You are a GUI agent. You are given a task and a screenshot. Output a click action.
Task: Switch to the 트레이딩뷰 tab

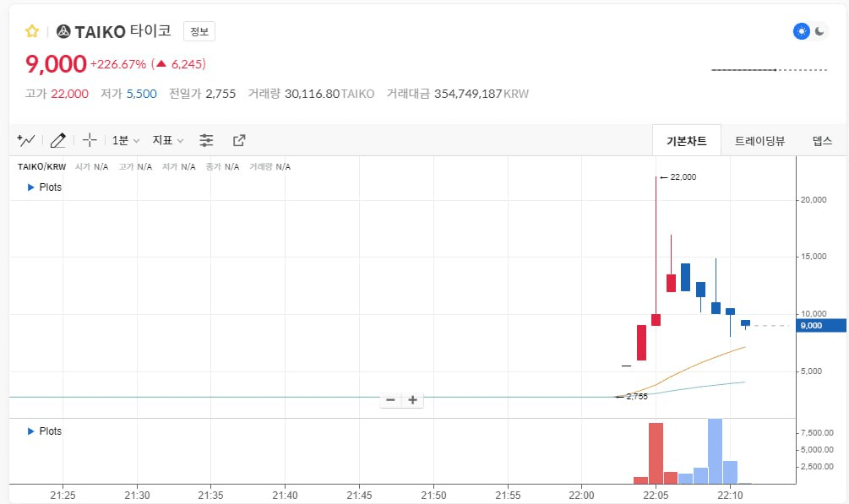[x=759, y=141]
